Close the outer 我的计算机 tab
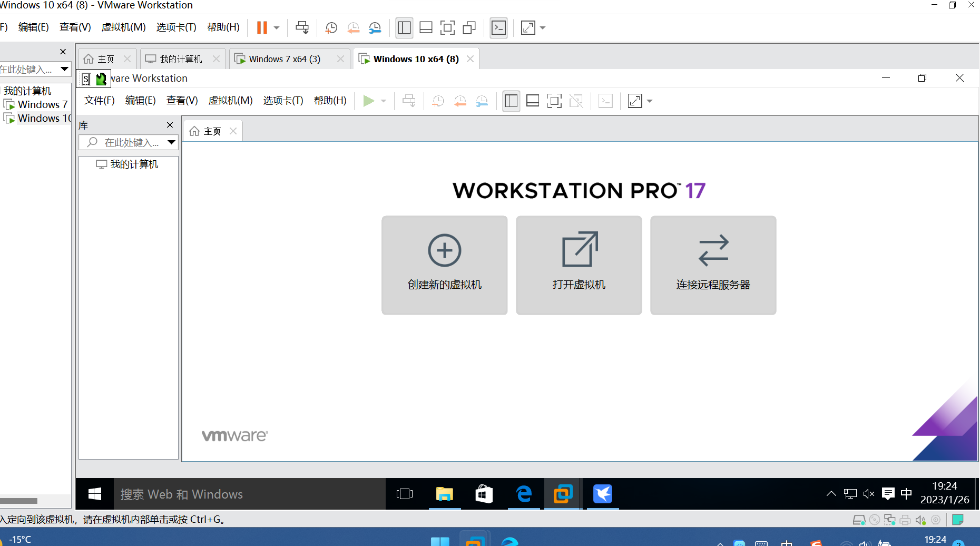Screen dimensions: 980x546 click(216, 59)
